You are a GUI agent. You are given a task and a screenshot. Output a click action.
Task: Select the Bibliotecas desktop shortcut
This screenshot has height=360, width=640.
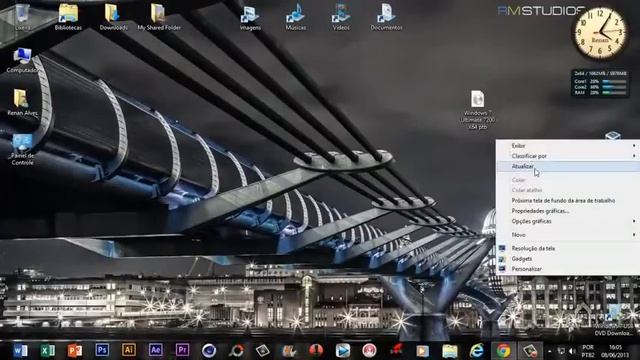click(x=68, y=17)
